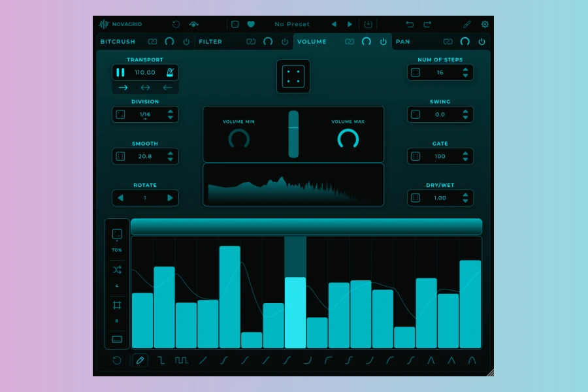Open the No Preset selector
588x392 pixels.
pos(292,24)
